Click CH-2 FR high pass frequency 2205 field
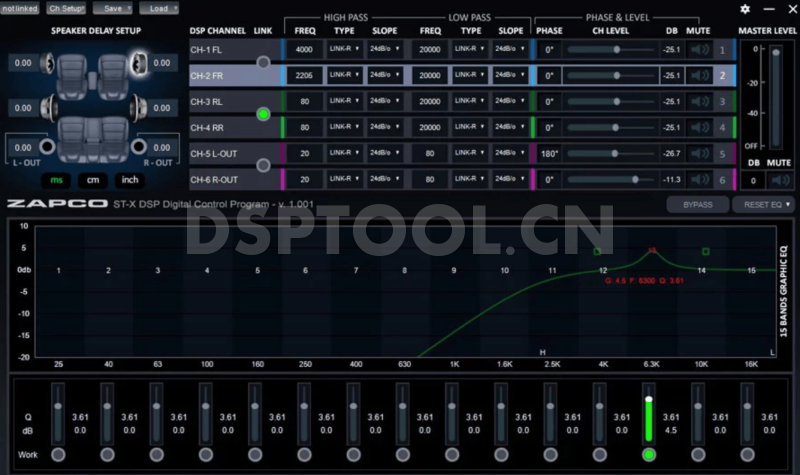The height and width of the screenshot is (475, 800). 304,76
